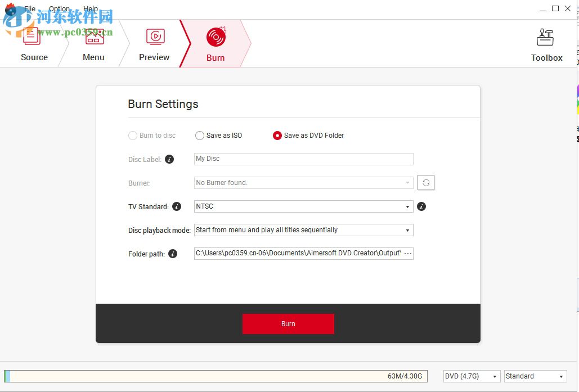Select Save as ISO option
Viewport: 579px width, 392px height.
tap(218, 136)
